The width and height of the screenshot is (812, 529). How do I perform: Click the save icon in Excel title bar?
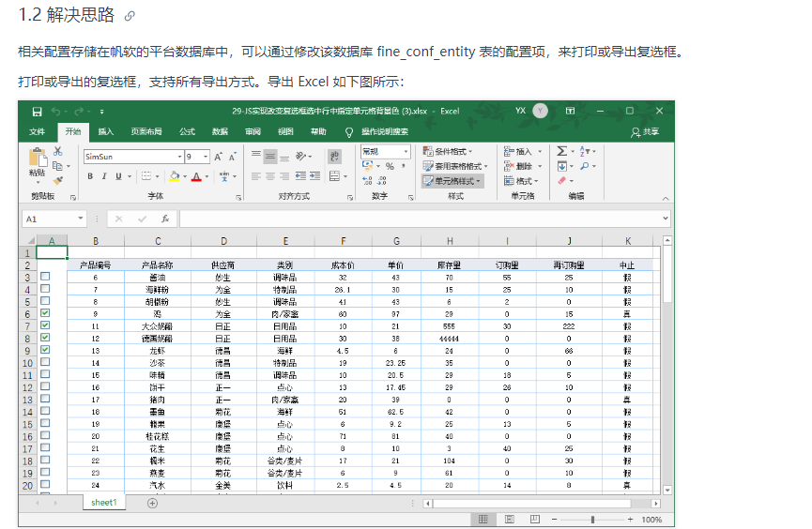[x=37, y=112]
